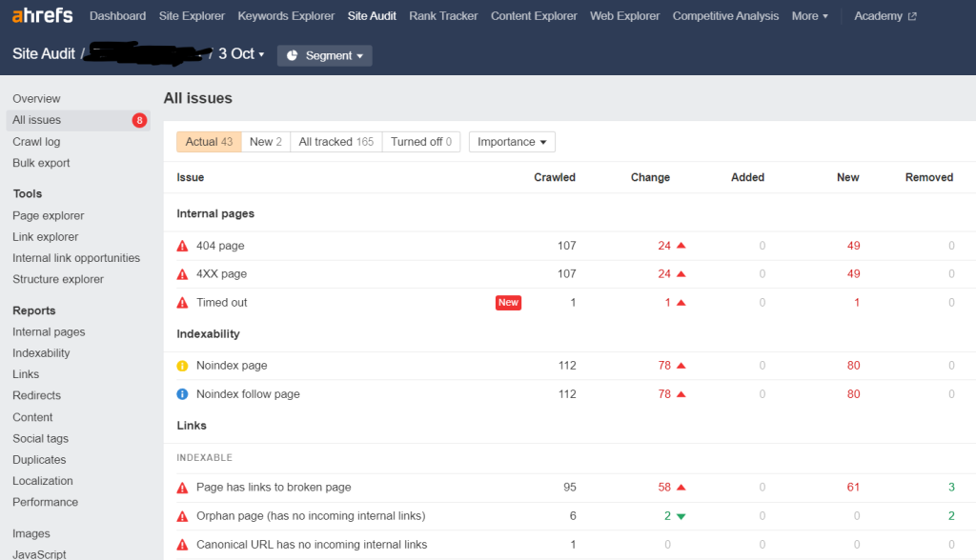This screenshot has height=560, width=976.
Task: Click red warning icon beside 404 page
Action: [183, 246]
